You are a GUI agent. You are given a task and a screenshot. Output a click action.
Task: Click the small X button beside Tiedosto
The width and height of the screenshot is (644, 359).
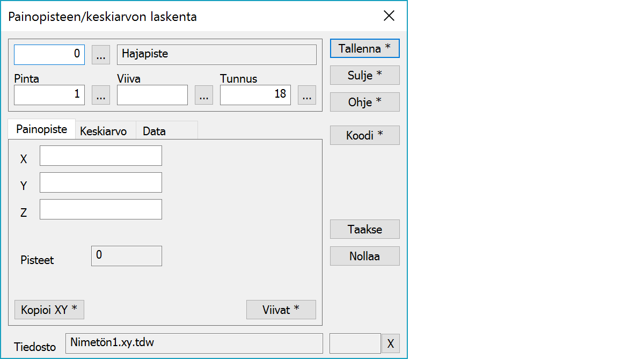(x=390, y=343)
